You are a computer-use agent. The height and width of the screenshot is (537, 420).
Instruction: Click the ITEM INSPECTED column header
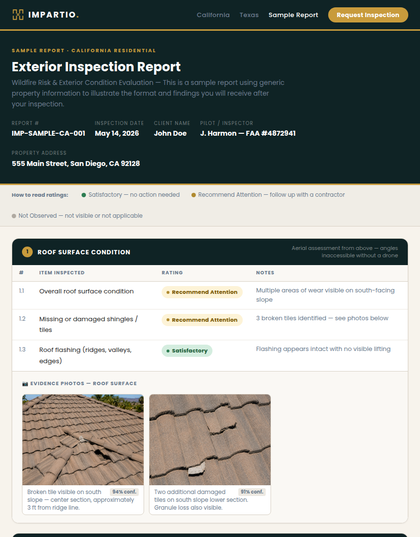[62, 273]
